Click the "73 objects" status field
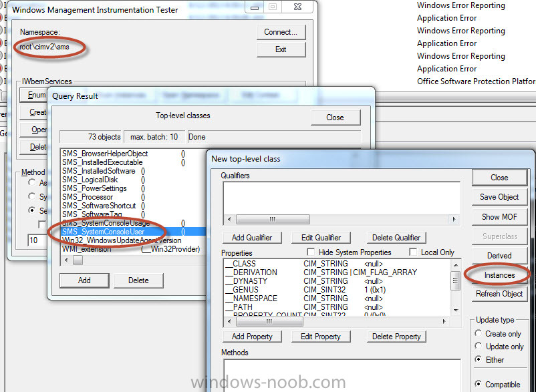The image size is (536, 392). point(91,137)
